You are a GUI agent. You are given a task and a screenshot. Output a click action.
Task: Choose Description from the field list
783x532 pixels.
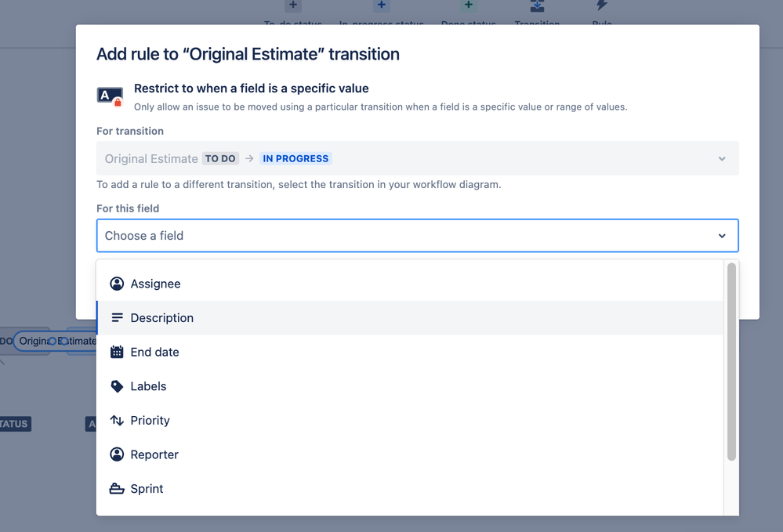coord(409,318)
